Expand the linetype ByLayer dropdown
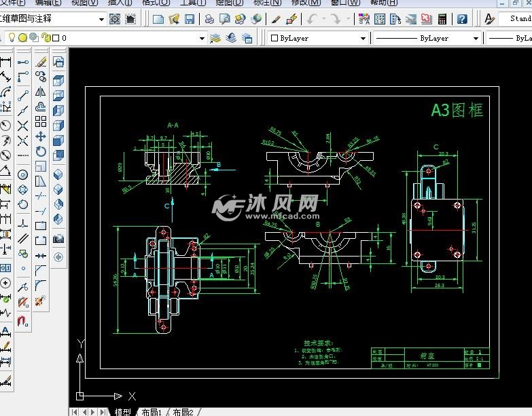This screenshot has height=416, width=532. pos(476,39)
